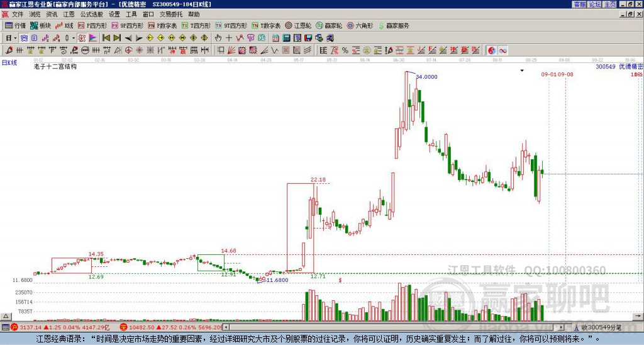
Task: Click the 300549 优德精密 stock name
Action: point(619,67)
